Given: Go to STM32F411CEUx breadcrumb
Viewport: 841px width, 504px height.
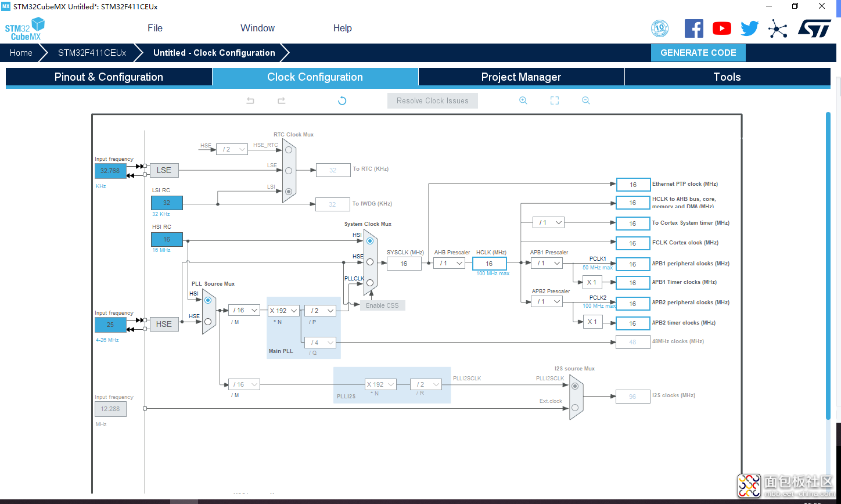Looking at the screenshot, I should (x=92, y=53).
